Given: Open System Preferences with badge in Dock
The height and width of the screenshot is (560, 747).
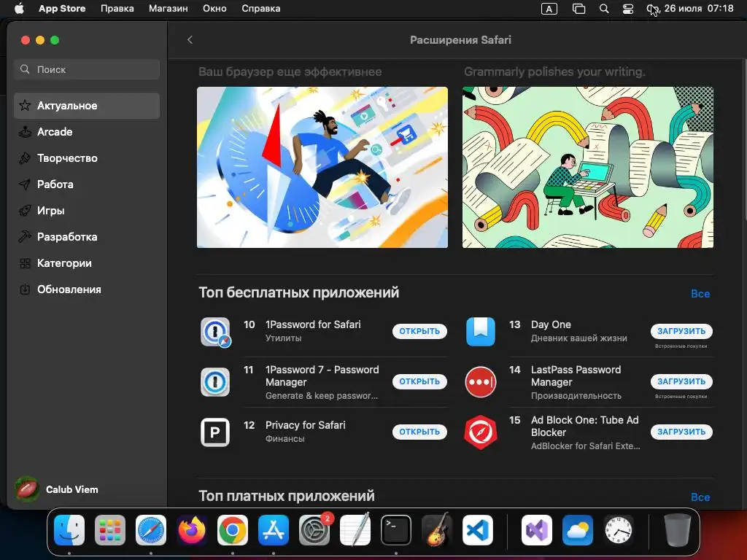Looking at the screenshot, I should pyautogui.click(x=314, y=530).
